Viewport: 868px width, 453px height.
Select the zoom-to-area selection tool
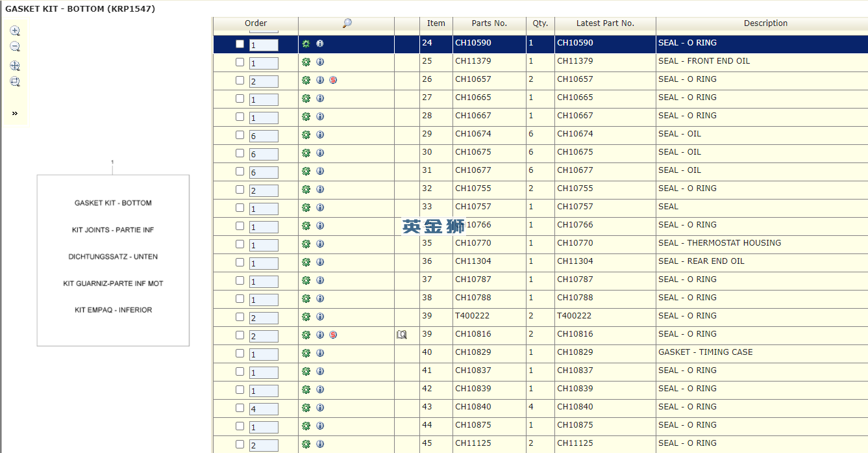(x=15, y=82)
